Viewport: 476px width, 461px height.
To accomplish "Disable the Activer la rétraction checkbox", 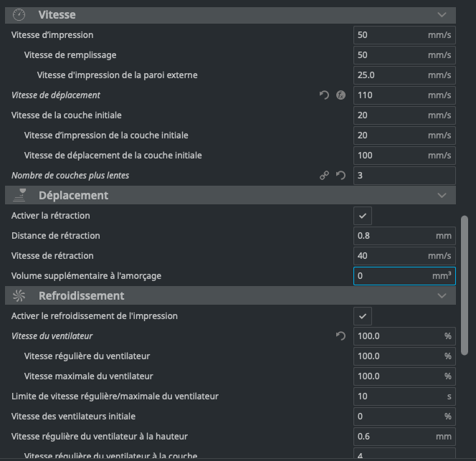I will [363, 216].
